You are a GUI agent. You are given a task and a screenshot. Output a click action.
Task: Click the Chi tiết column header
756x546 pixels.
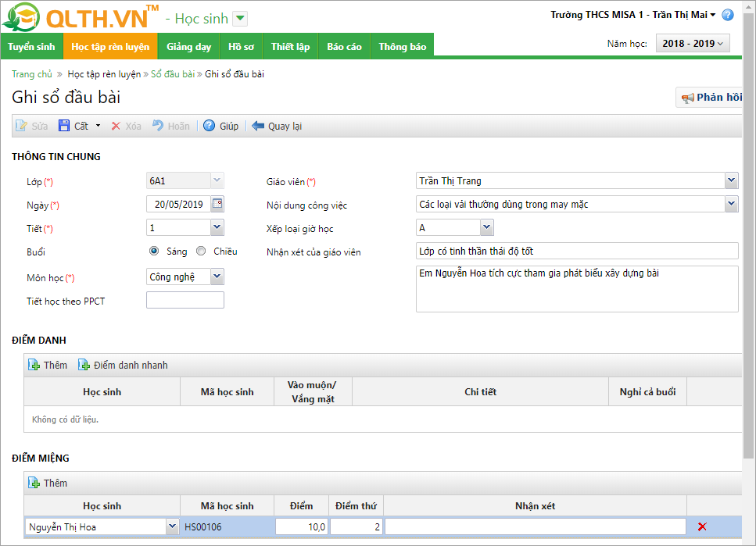(480, 392)
